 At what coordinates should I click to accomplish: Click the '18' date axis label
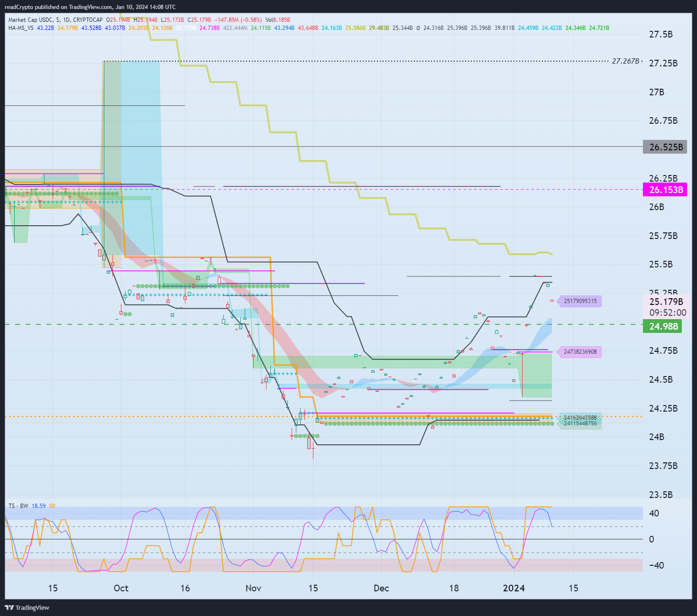(454, 588)
